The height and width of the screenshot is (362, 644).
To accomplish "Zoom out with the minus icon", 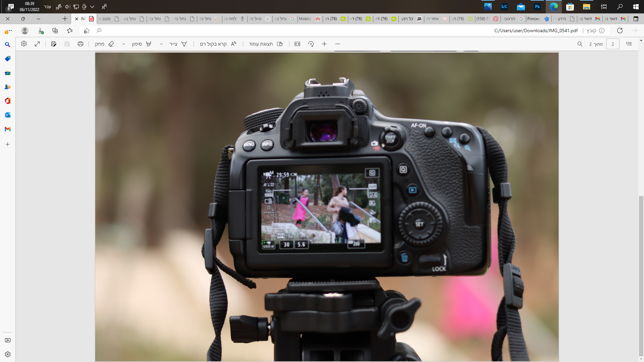I will point(338,44).
